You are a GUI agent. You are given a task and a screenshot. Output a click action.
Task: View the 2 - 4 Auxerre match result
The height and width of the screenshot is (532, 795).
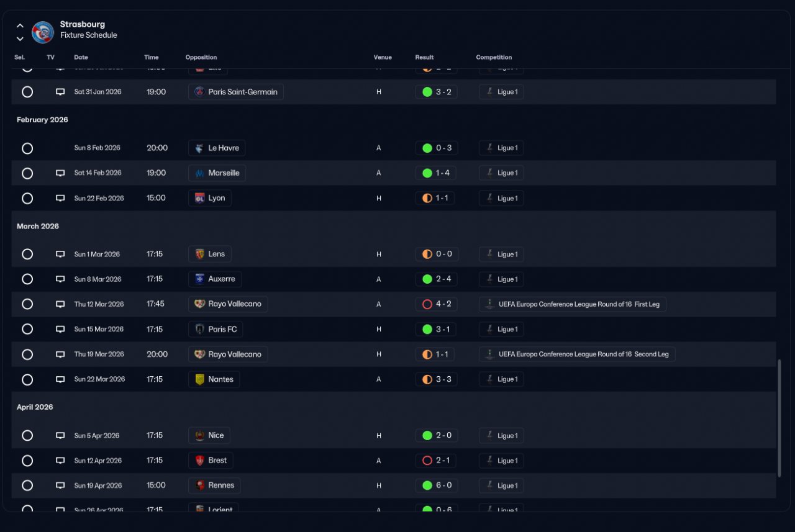click(437, 279)
